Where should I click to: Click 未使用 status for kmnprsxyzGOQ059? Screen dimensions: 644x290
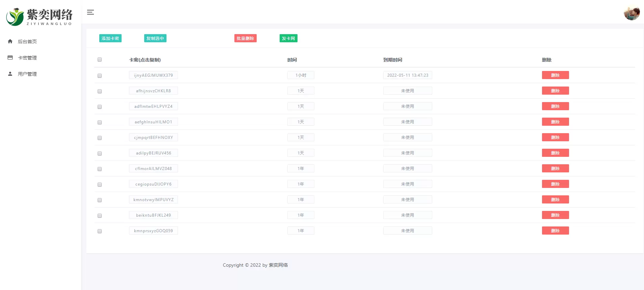408,231
